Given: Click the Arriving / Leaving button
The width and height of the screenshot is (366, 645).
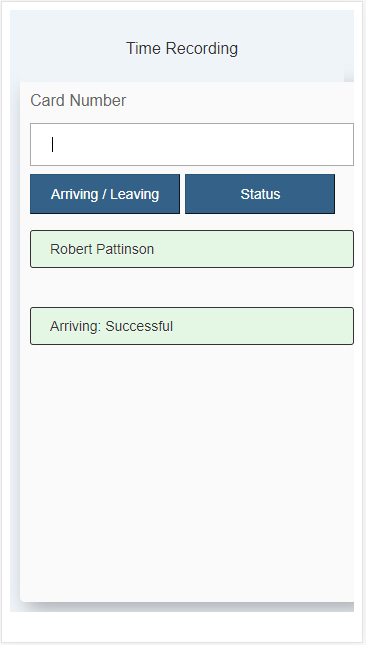Looking at the screenshot, I should pyautogui.click(x=105, y=194).
